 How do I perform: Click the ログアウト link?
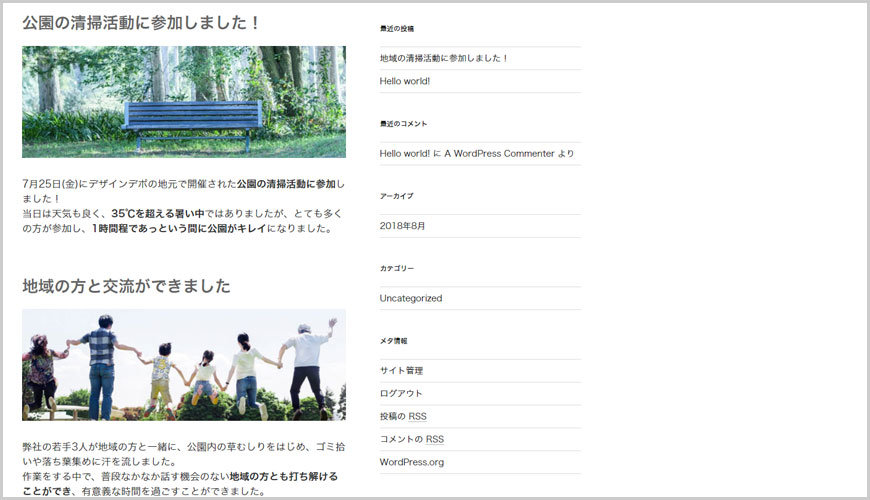tap(401, 393)
